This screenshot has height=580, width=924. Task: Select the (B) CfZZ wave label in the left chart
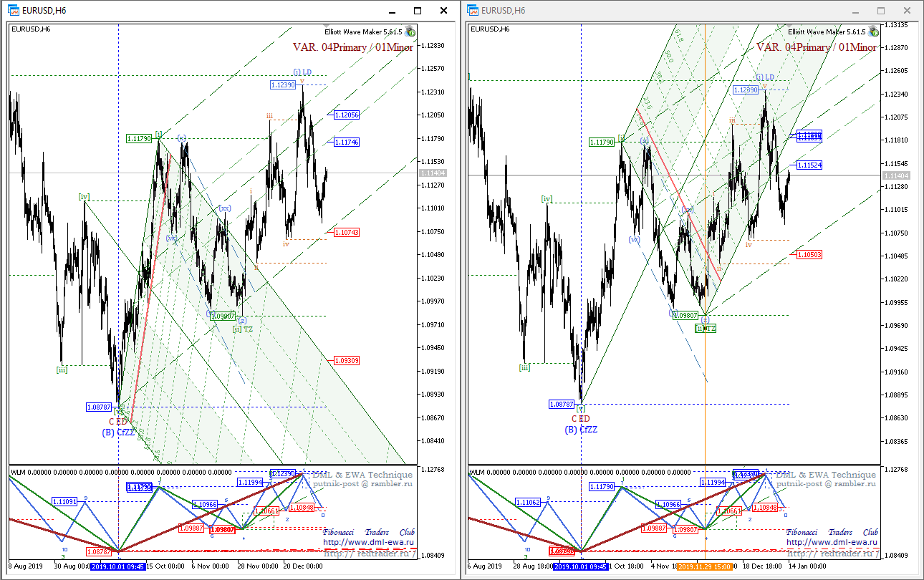pos(119,432)
